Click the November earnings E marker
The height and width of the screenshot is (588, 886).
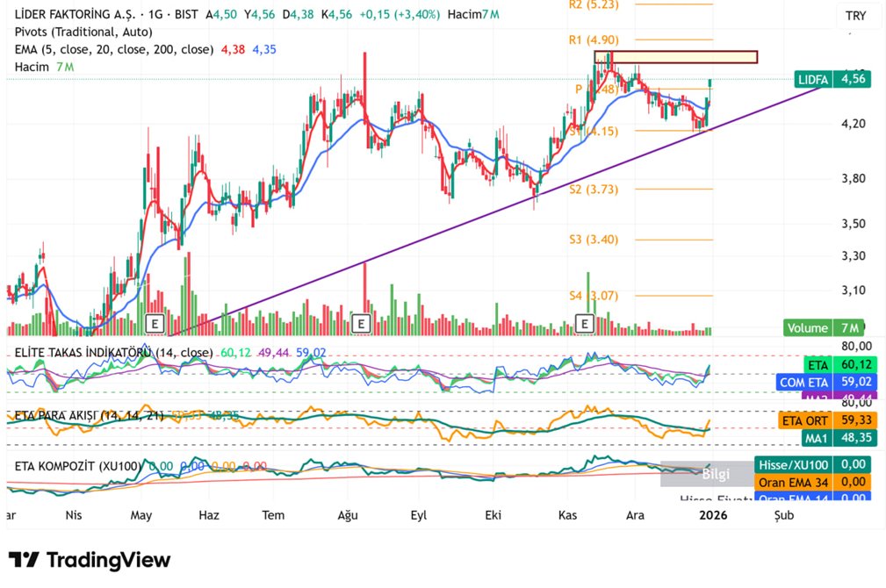point(584,324)
